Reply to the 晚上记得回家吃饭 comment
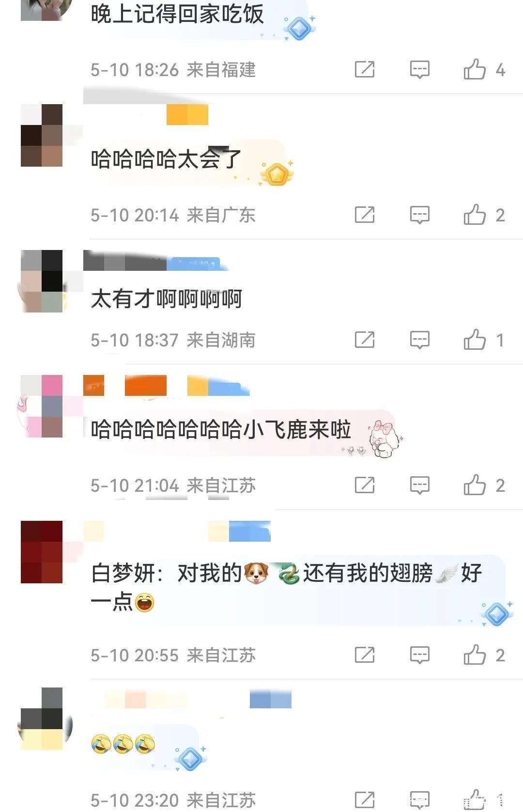The height and width of the screenshot is (812, 523). point(419,70)
